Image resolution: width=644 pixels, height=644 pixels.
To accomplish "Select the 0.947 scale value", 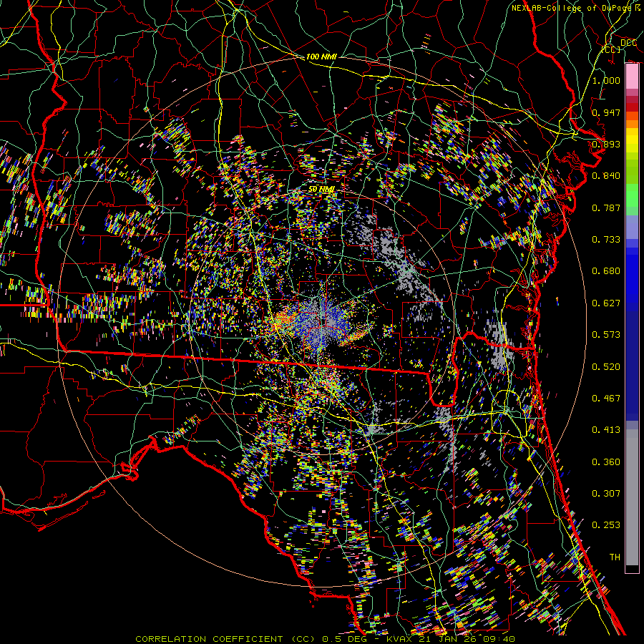I will click(x=606, y=112).
